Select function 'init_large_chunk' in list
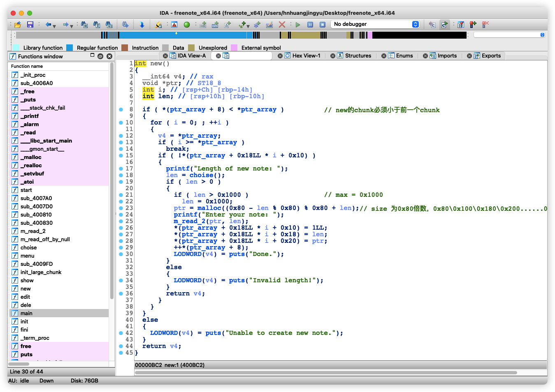555x392 pixels. tap(59, 272)
